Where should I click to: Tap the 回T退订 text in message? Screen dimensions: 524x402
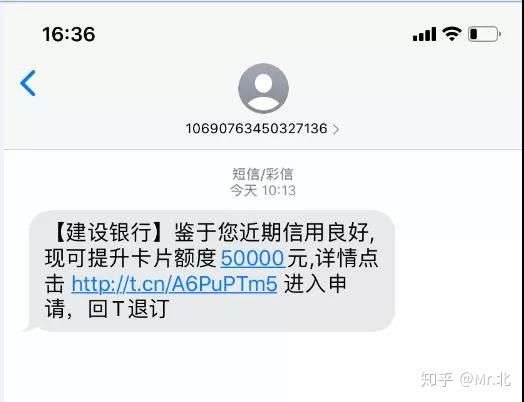pyautogui.click(x=129, y=309)
